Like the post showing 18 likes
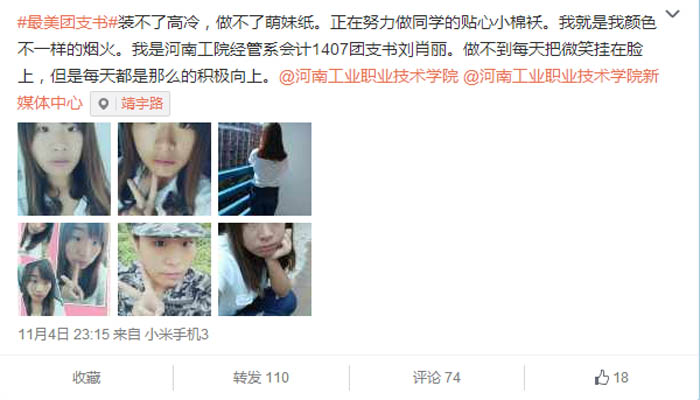The image size is (700, 400). pyautogui.click(x=612, y=378)
